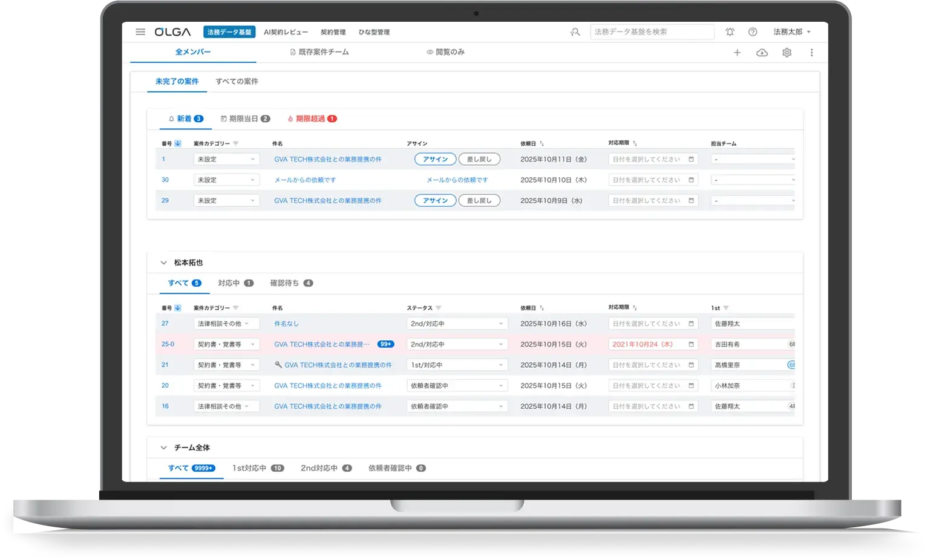The image size is (939, 560).
Task: Collapse the チーム全体 section
Action: pyautogui.click(x=163, y=448)
